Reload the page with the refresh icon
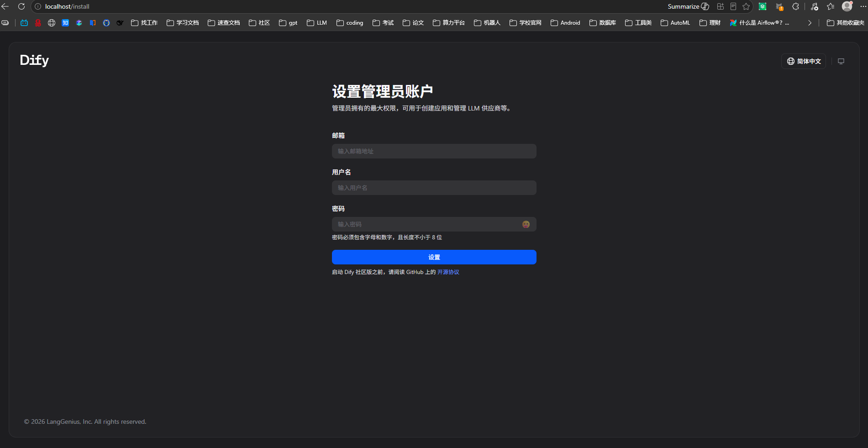868x448 pixels. 21,6
